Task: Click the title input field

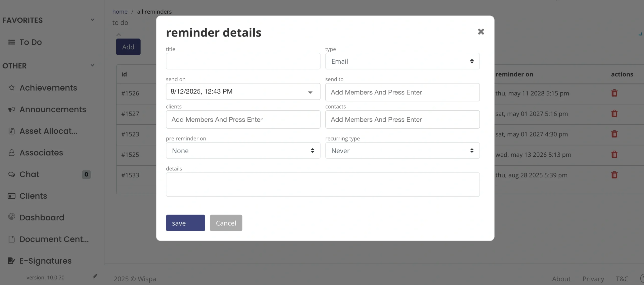Action: [x=243, y=61]
